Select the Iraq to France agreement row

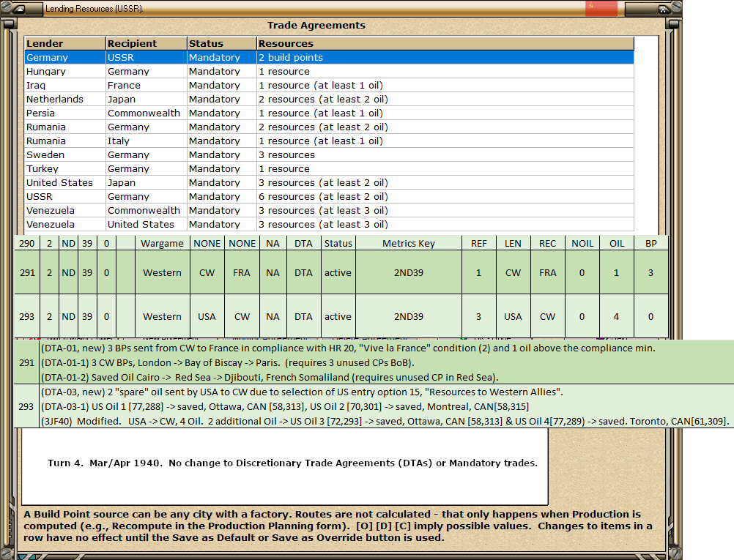(x=329, y=85)
